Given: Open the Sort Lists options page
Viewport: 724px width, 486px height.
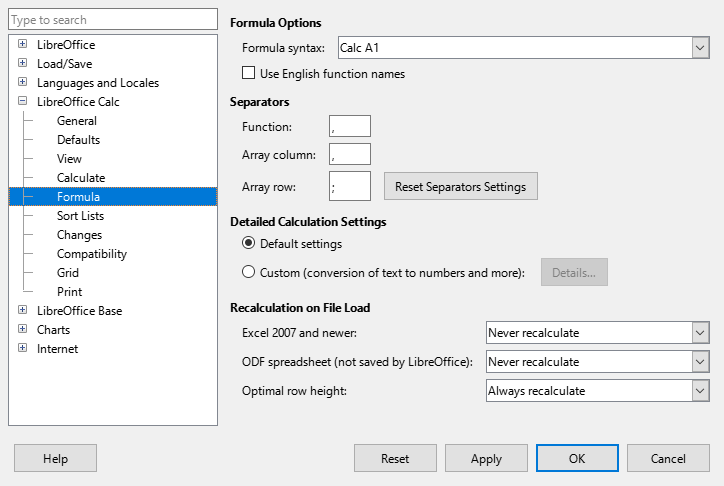Looking at the screenshot, I should [80, 216].
